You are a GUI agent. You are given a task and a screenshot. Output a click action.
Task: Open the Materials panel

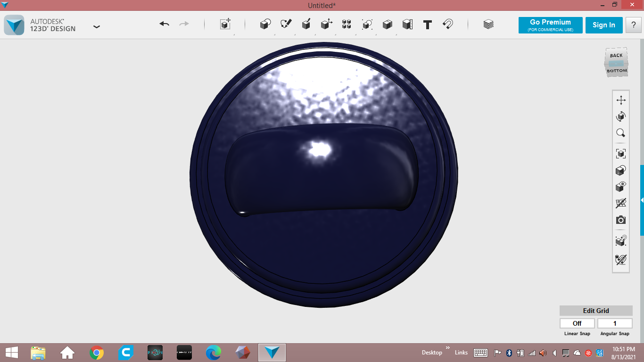[488, 25]
